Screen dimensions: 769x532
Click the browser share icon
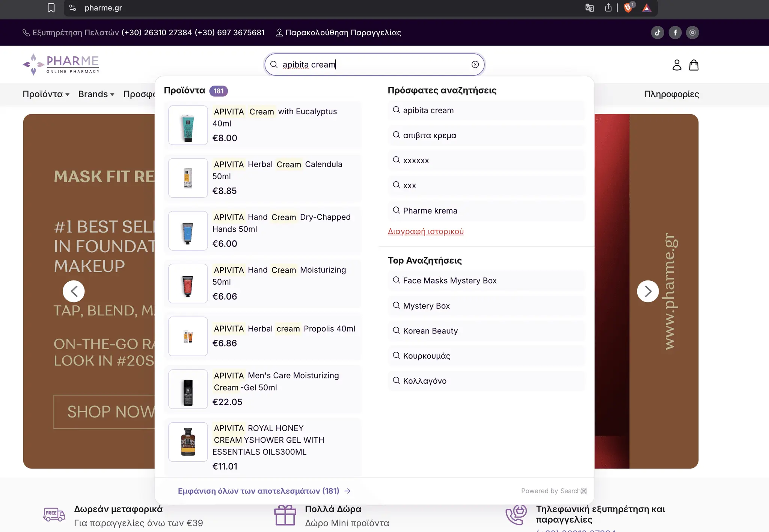pyautogui.click(x=608, y=8)
